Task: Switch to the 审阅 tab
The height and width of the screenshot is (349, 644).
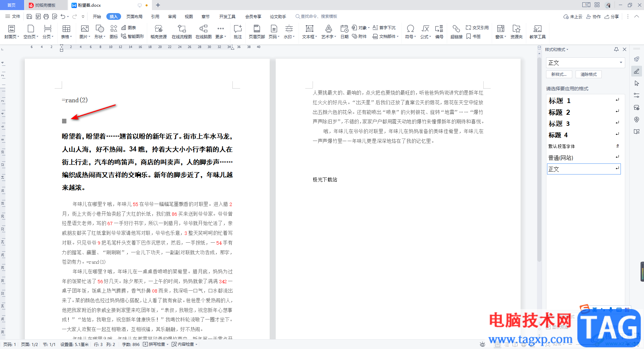Action: pos(172,16)
